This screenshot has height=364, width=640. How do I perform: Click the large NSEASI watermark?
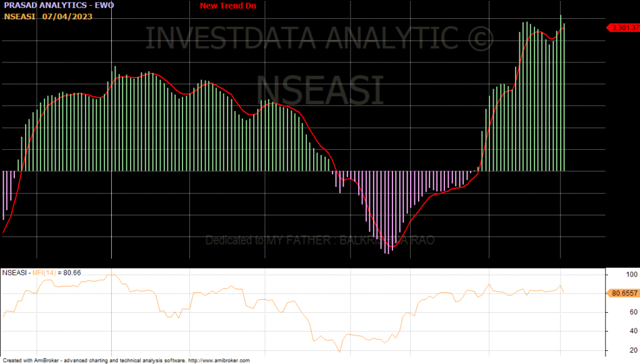click(x=319, y=89)
